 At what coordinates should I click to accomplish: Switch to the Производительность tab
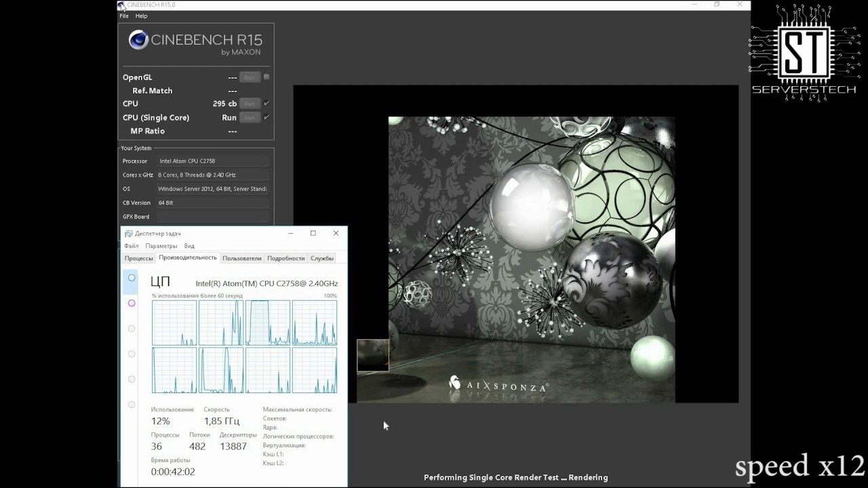[x=188, y=258]
